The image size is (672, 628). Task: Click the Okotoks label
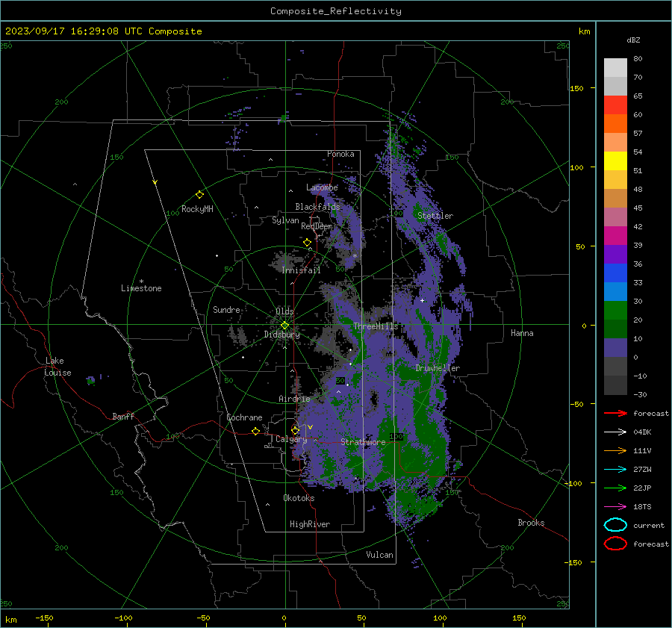coord(299,498)
